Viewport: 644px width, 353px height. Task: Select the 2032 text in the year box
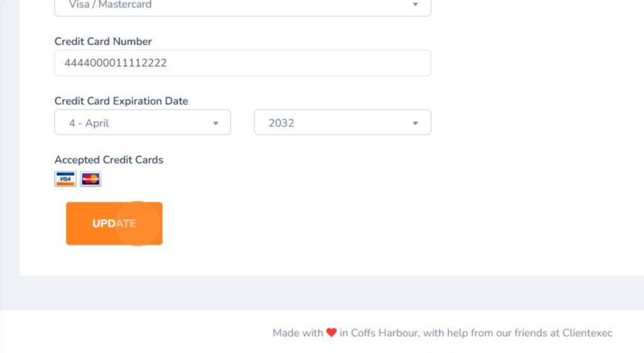point(281,123)
